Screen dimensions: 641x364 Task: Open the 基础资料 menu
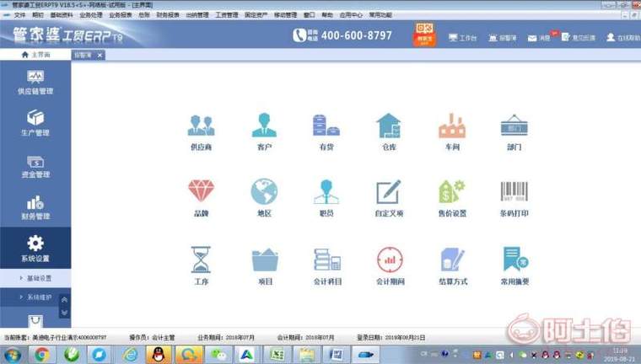[x=62, y=14]
